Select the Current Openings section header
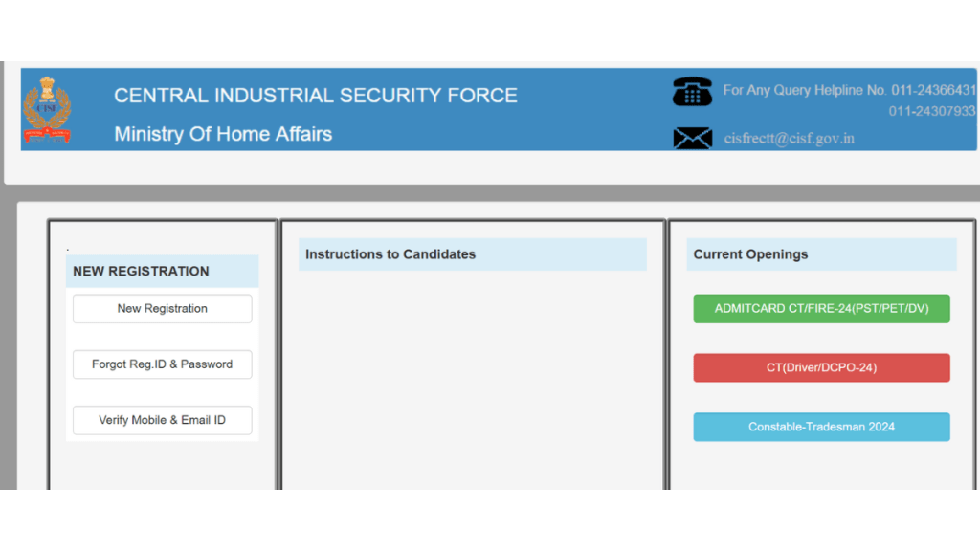 tap(751, 254)
